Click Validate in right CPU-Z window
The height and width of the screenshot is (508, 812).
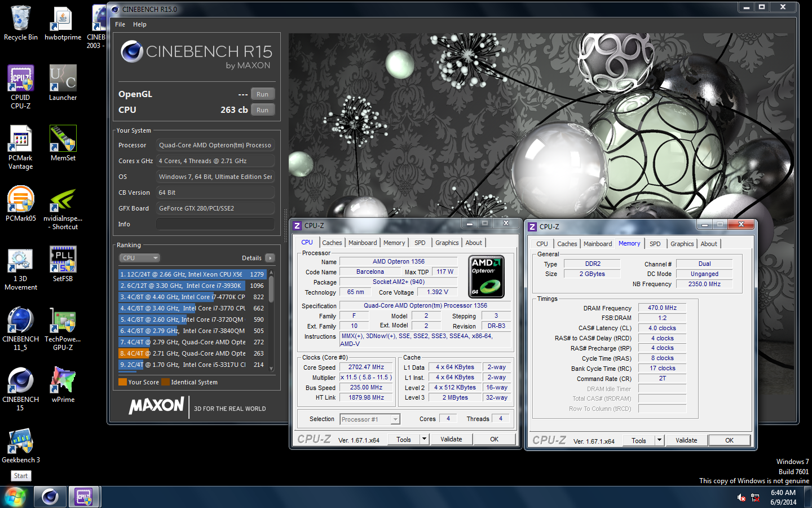pyautogui.click(x=686, y=440)
